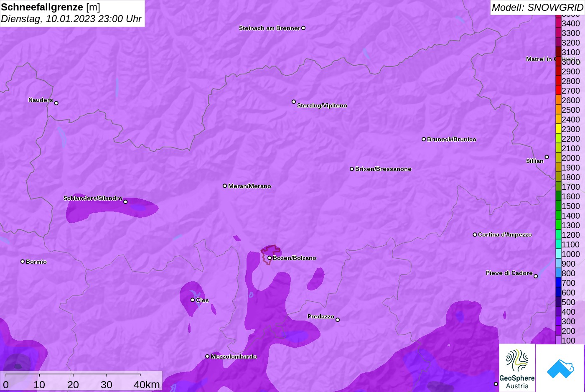Click the Schlanders/Silandro text label
The width and height of the screenshot is (585, 392).
pos(93,198)
